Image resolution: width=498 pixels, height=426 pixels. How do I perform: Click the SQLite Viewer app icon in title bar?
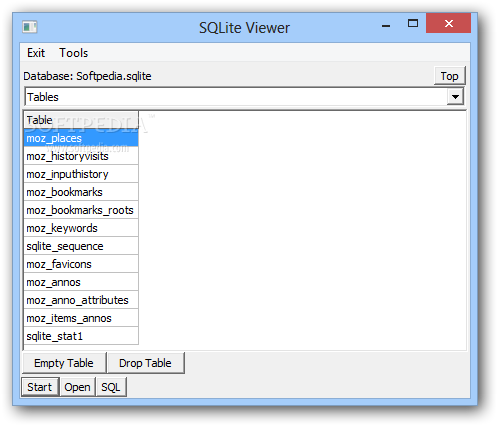(x=30, y=27)
